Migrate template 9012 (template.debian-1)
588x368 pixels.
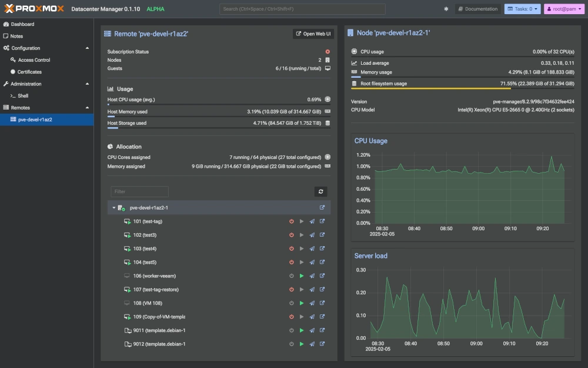[312, 344]
